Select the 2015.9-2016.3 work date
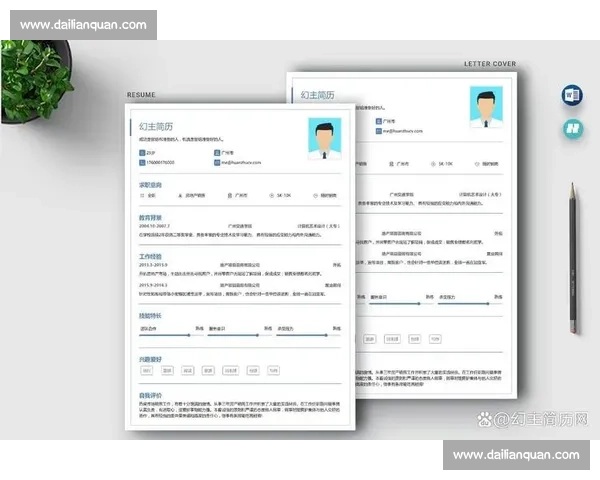The height and width of the screenshot is (480, 600). coord(153,285)
